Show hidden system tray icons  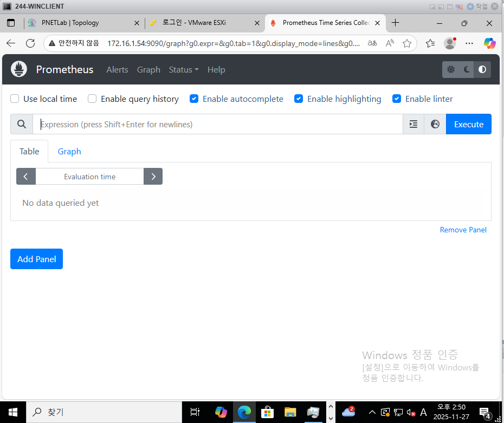tap(372, 412)
